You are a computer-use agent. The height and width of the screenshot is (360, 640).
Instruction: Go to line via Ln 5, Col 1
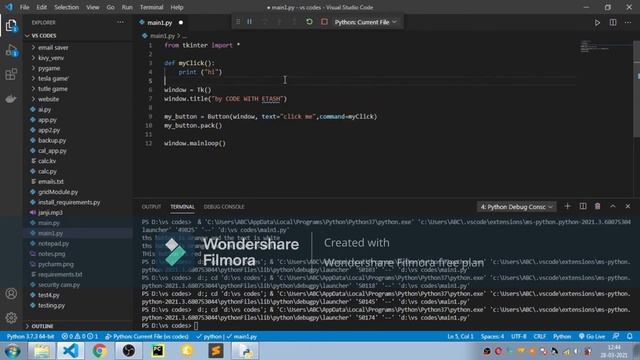460,336
